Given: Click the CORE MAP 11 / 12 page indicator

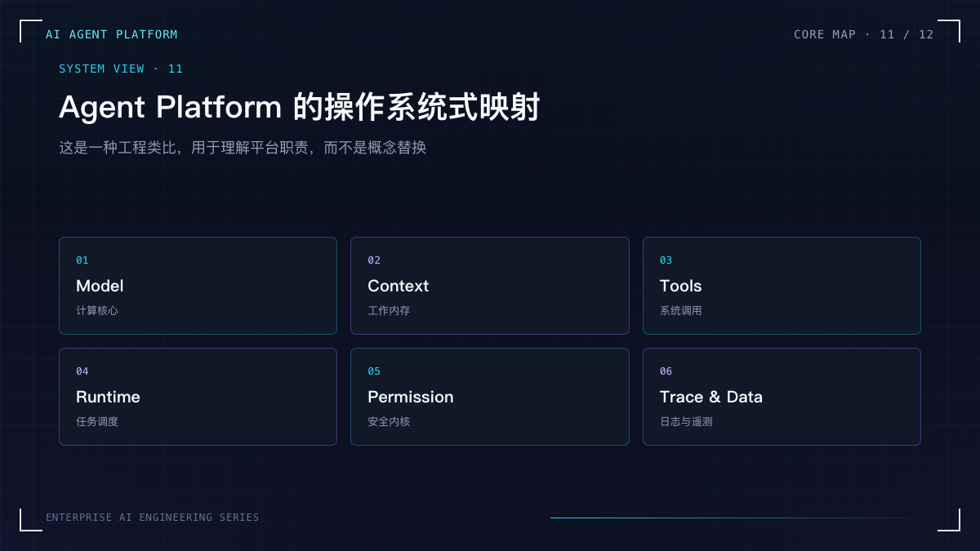Looking at the screenshot, I should (x=864, y=34).
